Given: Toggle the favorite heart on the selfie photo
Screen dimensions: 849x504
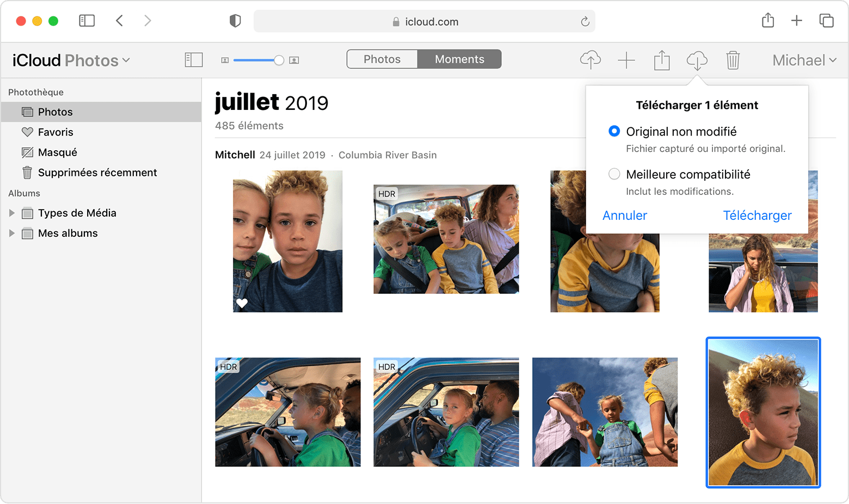Looking at the screenshot, I should pos(242,303).
